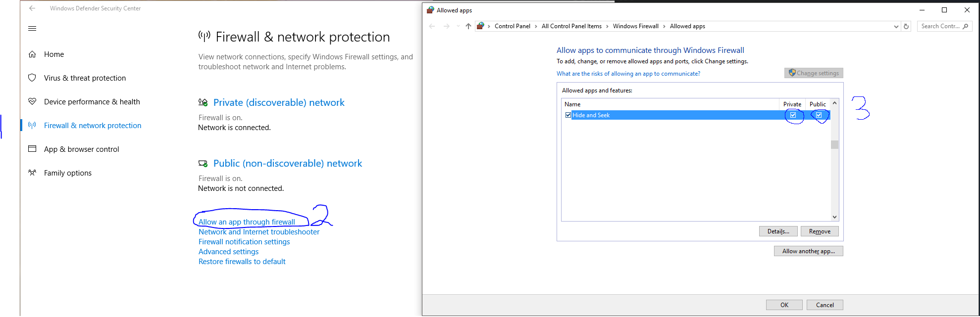The height and width of the screenshot is (317, 980).
Task: Click the App & browser control icon
Action: coord(32,149)
